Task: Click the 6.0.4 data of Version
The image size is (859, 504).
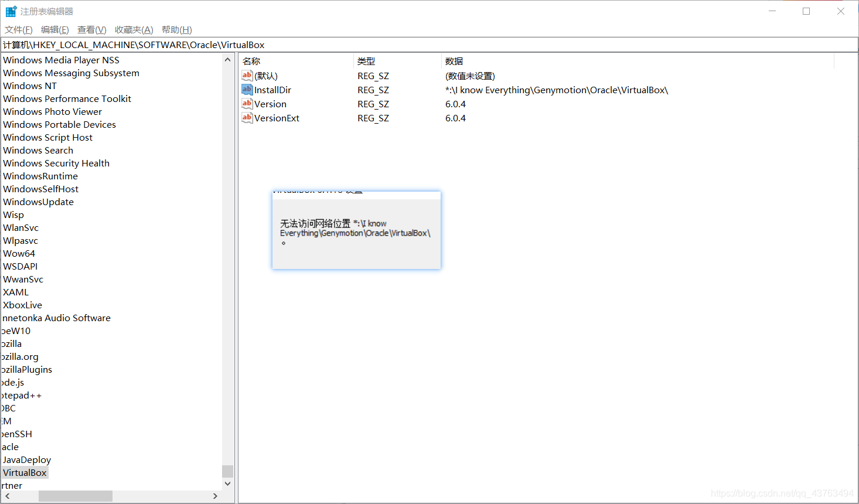Action: point(455,104)
